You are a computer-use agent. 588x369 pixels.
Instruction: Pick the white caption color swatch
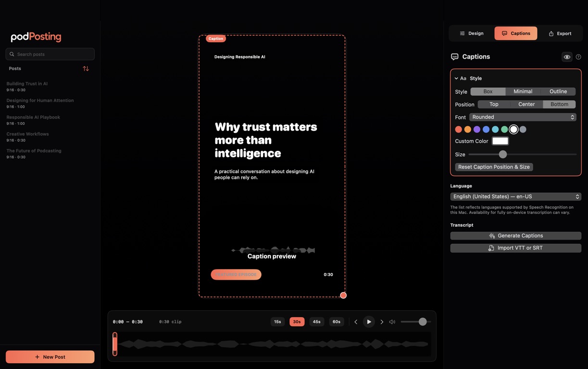click(x=513, y=129)
